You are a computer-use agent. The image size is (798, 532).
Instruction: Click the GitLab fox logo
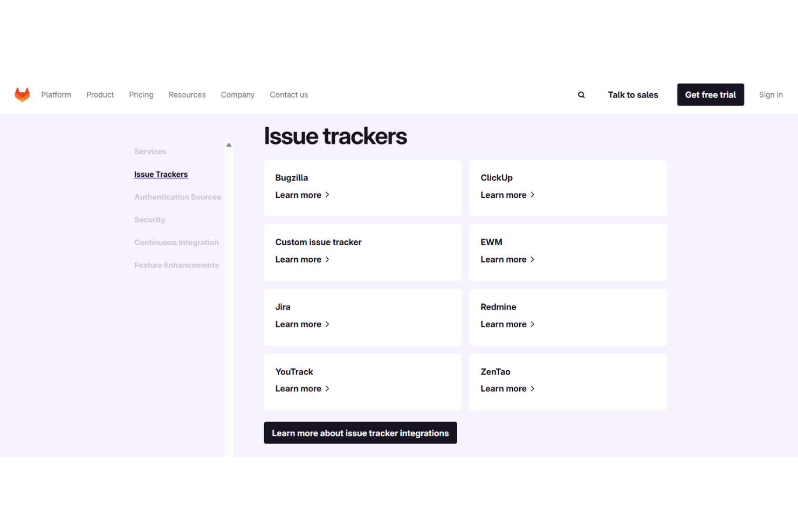tap(22, 94)
